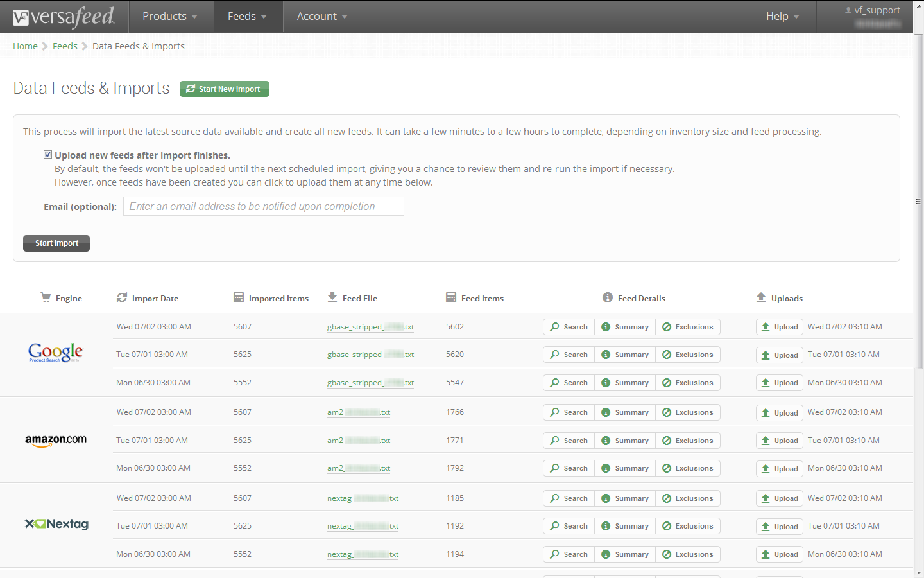
Task: Click the Feed Items table icon
Action: point(451,297)
